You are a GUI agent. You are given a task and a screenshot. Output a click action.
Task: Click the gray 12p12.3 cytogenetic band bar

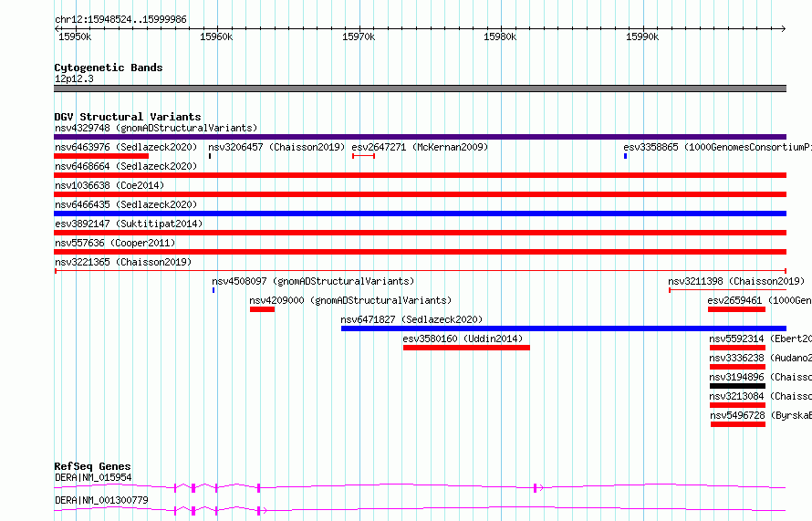click(420, 89)
